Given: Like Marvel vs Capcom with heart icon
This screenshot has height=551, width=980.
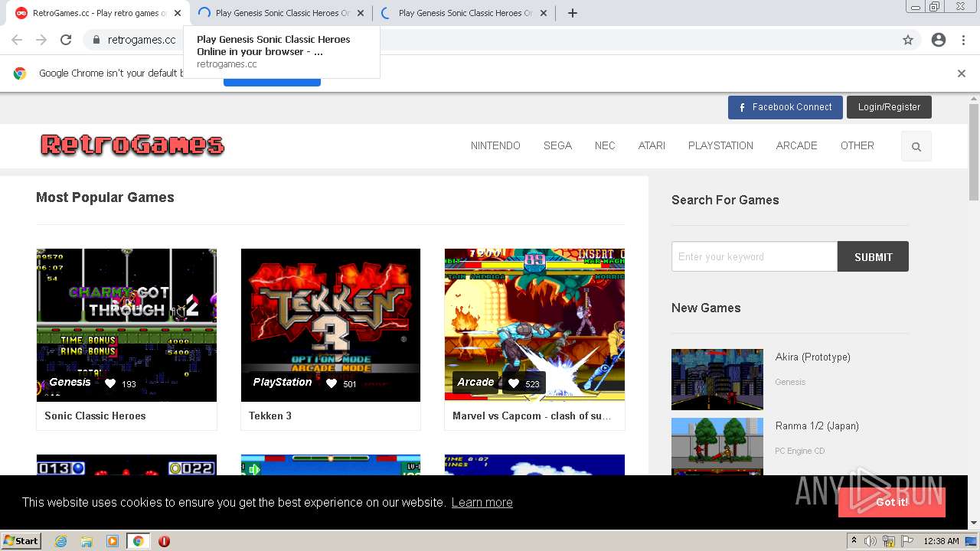Looking at the screenshot, I should point(514,383).
